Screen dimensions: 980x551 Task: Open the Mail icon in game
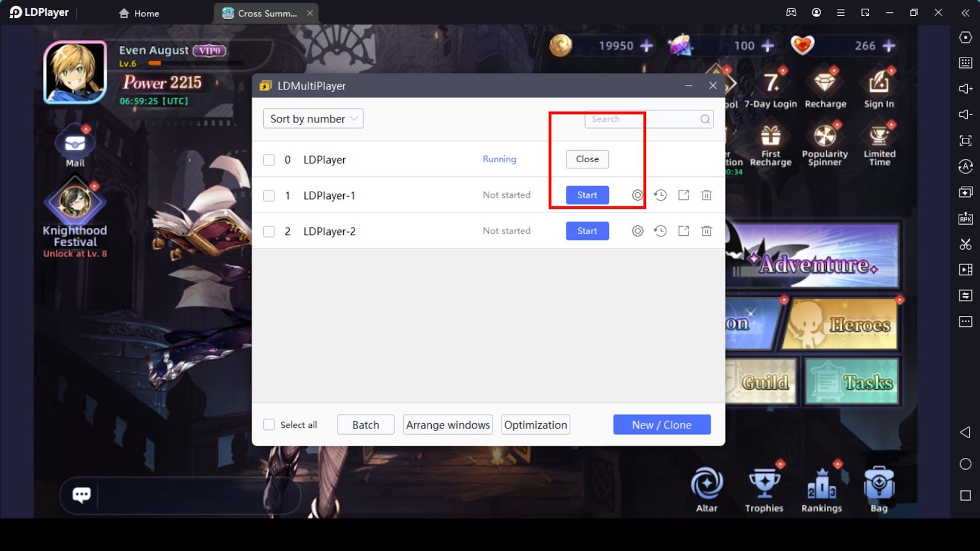click(x=75, y=146)
